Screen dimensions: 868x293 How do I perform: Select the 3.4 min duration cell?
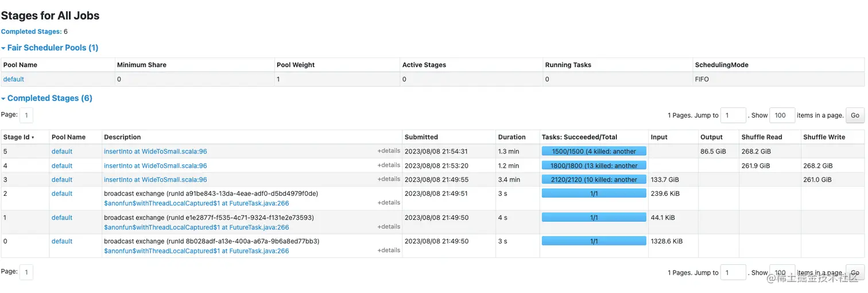coord(518,180)
